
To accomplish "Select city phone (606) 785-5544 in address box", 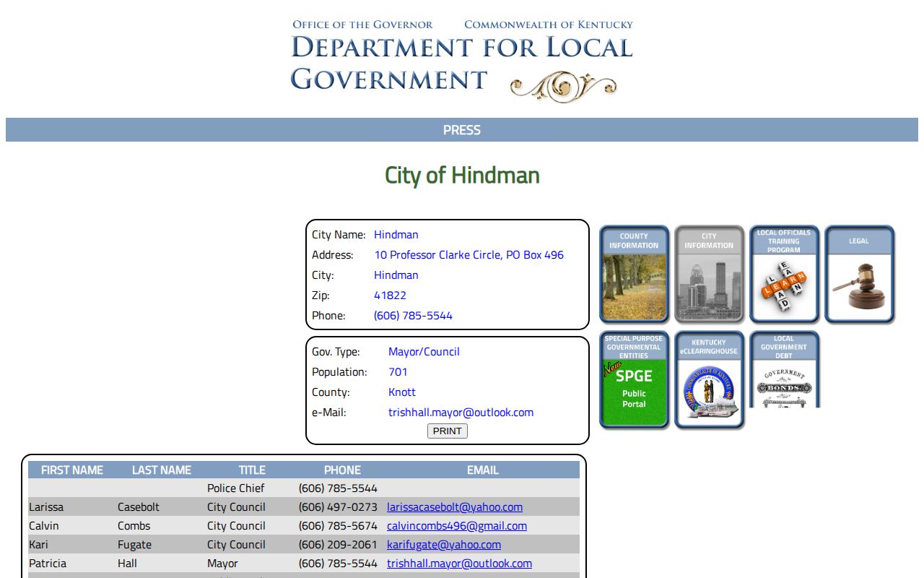I will coord(413,316).
